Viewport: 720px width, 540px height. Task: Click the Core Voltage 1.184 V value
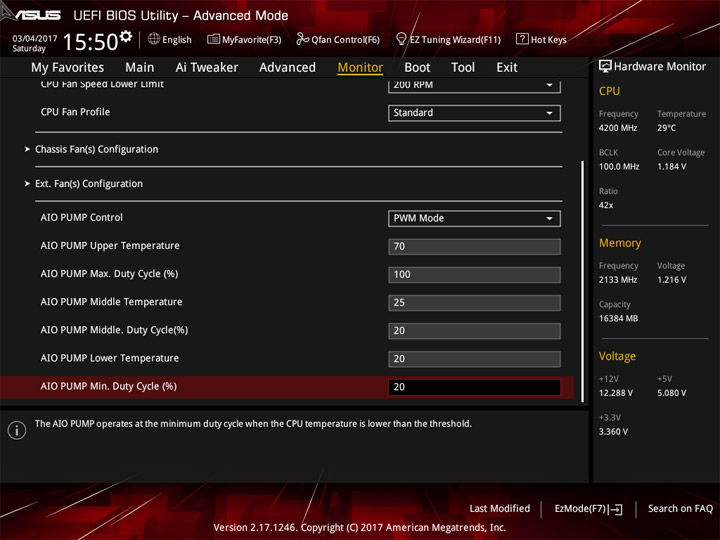tap(671, 167)
